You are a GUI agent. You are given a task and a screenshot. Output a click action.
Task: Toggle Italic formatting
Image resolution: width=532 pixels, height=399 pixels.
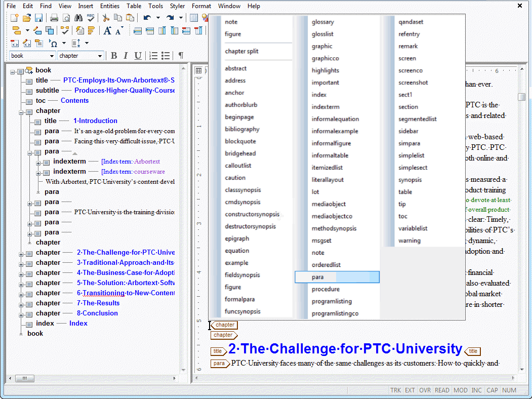[x=126, y=56]
